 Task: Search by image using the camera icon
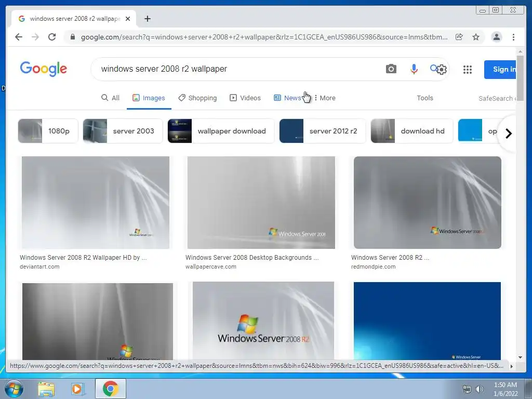pyautogui.click(x=391, y=69)
